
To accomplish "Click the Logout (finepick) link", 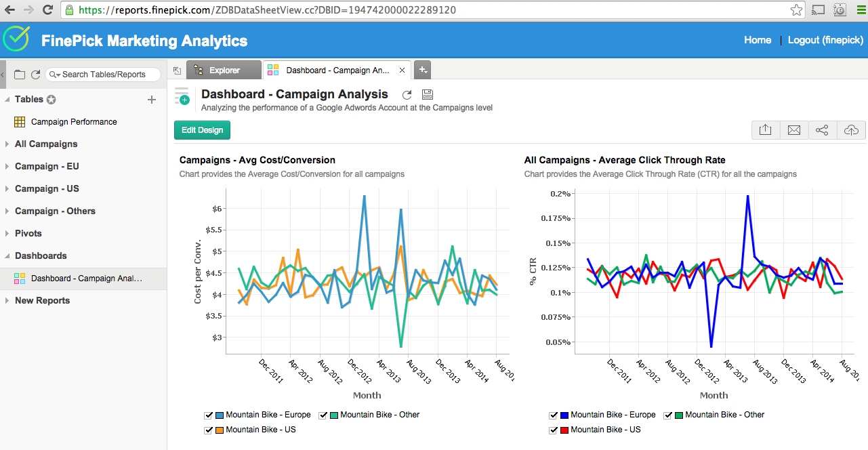I will 825,40.
